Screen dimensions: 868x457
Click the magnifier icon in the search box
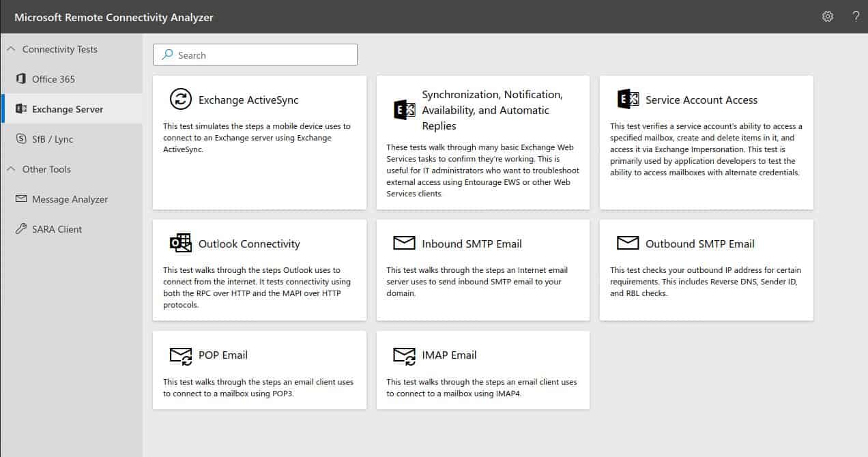point(167,55)
